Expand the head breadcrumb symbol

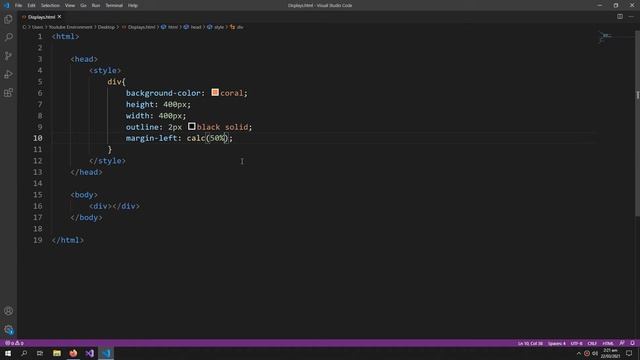(196, 27)
